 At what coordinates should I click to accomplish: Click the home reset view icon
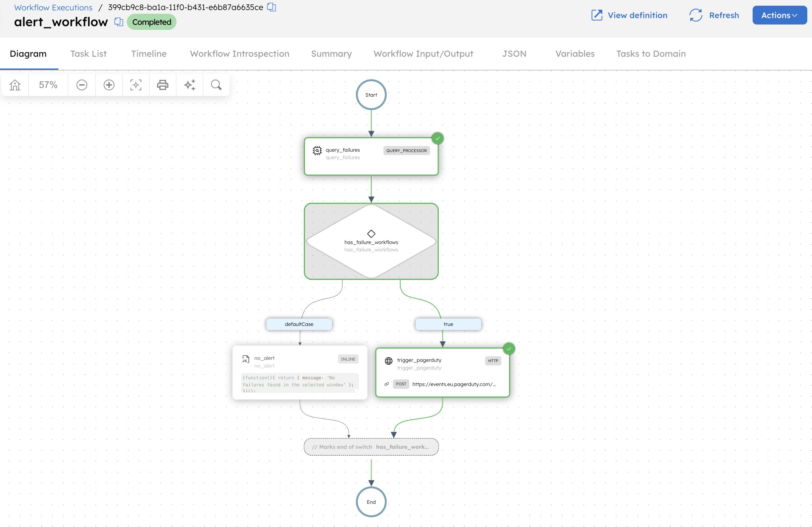(x=15, y=85)
